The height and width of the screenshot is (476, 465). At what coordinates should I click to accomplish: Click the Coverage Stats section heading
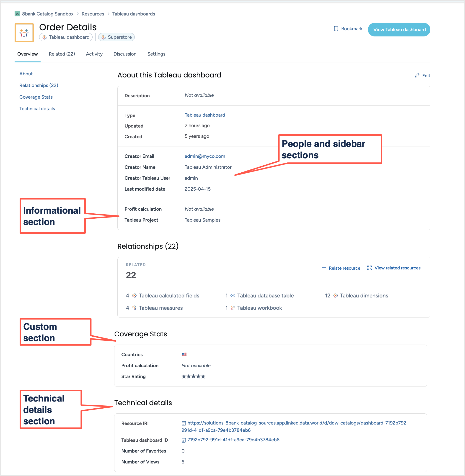(141, 334)
